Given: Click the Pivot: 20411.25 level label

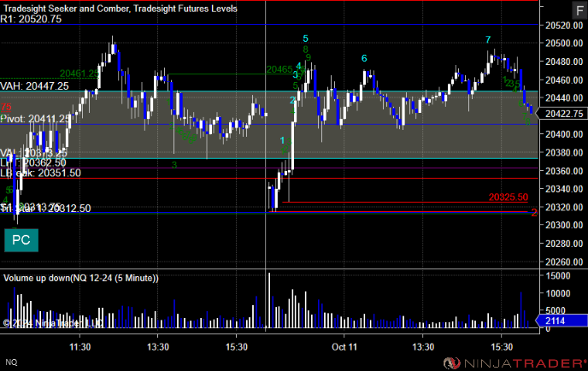Looking at the screenshot, I should (36, 119).
